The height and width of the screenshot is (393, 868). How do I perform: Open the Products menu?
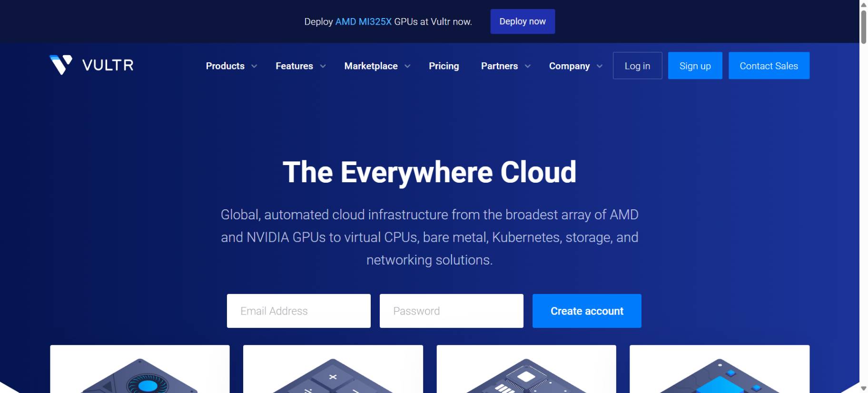(225, 66)
